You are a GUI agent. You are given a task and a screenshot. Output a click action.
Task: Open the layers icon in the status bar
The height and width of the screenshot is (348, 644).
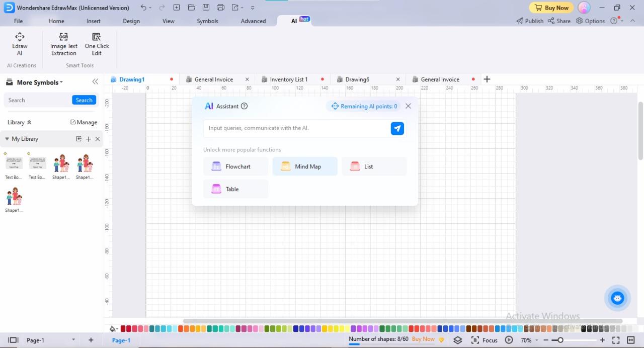point(458,340)
